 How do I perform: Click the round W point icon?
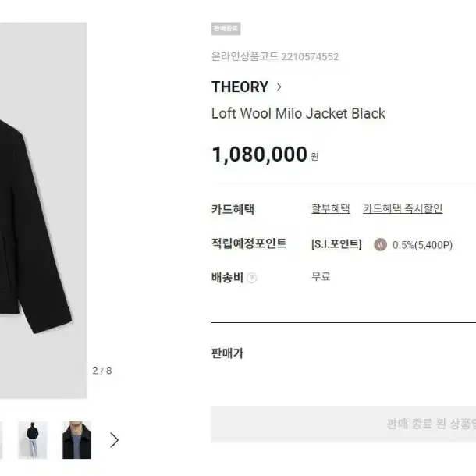pyautogui.click(x=380, y=244)
